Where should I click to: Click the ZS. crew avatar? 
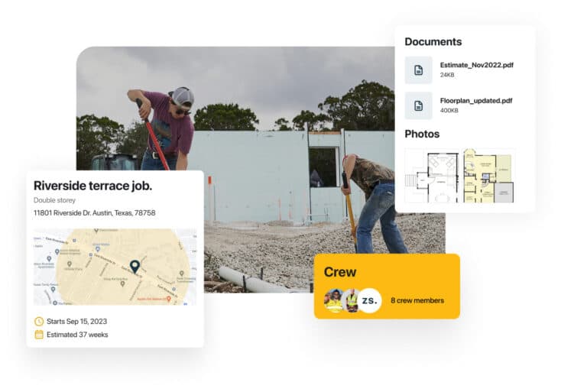[x=369, y=300]
